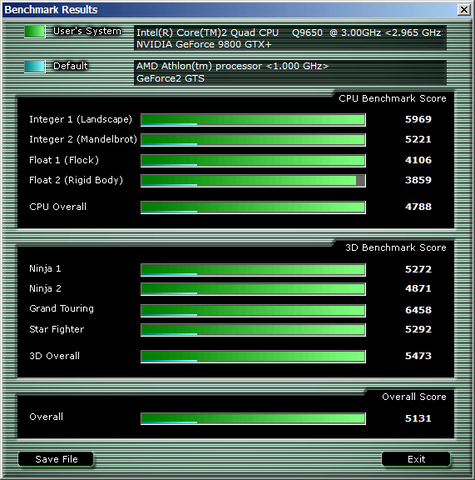Image resolution: width=475 pixels, height=480 pixels.
Task: Click the 3D Overall score bar
Action: tap(253, 357)
